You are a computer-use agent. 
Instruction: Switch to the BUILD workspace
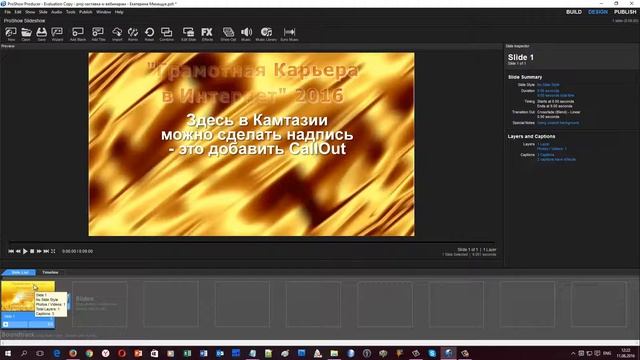tap(574, 12)
